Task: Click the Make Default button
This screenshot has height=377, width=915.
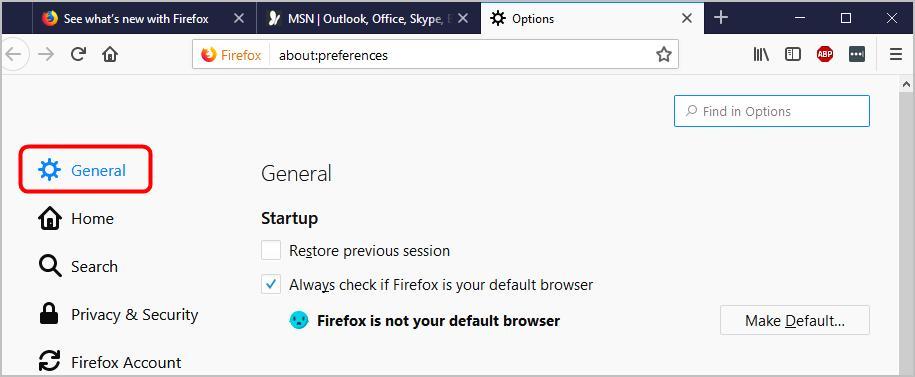Action: pos(795,320)
